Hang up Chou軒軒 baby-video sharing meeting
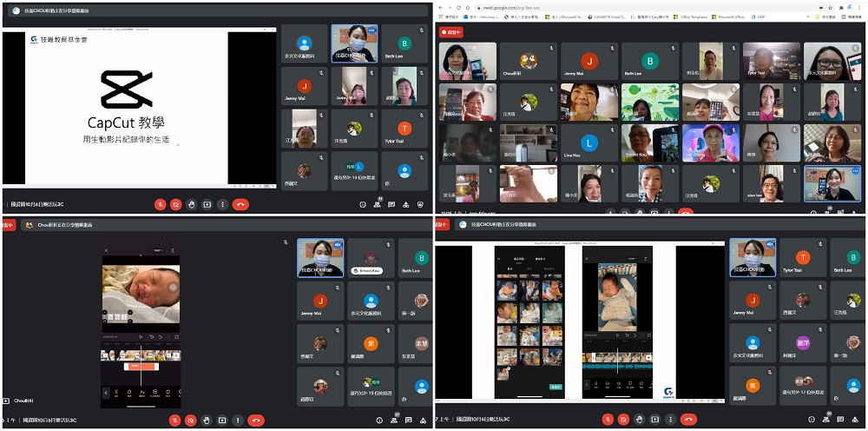 click(256, 421)
